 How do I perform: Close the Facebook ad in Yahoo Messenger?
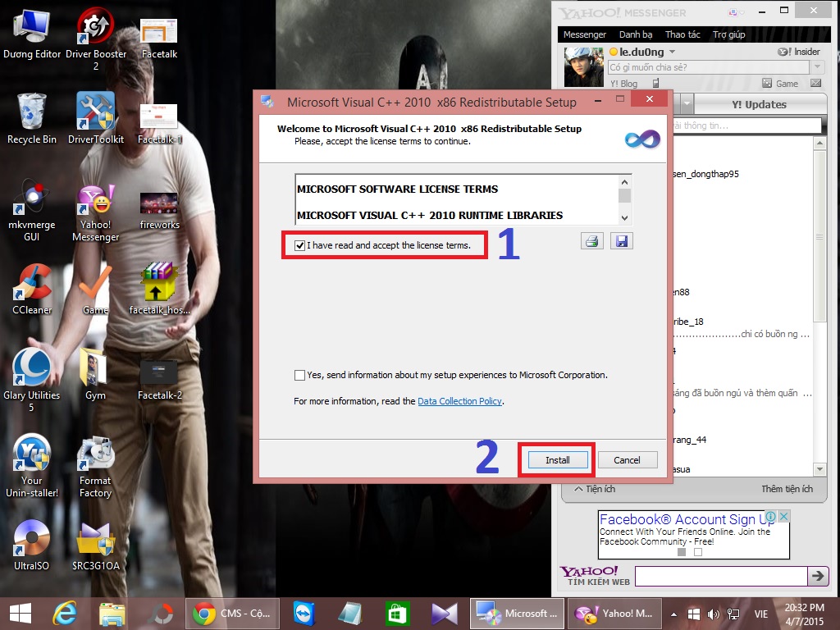pos(783,516)
